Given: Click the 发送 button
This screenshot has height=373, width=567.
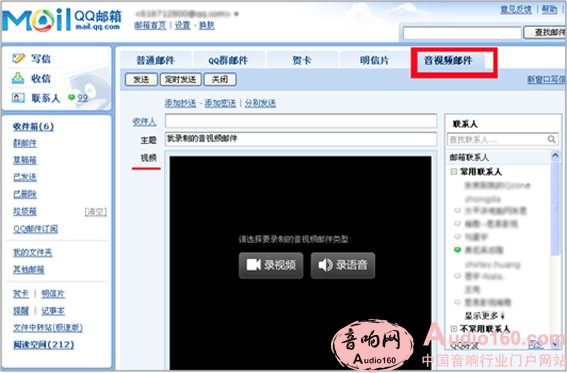Looking at the screenshot, I should pyautogui.click(x=141, y=79).
